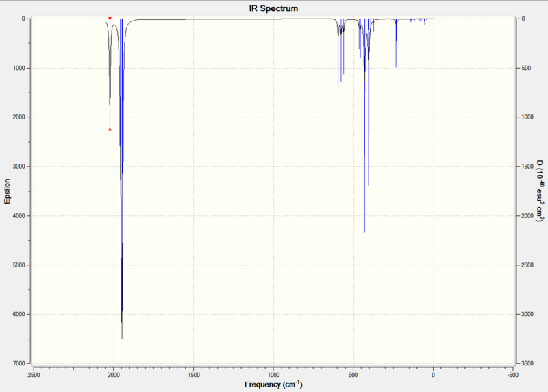Click the 2500 tick label on the frequency axis
This screenshot has width=548, height=392.
coord(34,375)
